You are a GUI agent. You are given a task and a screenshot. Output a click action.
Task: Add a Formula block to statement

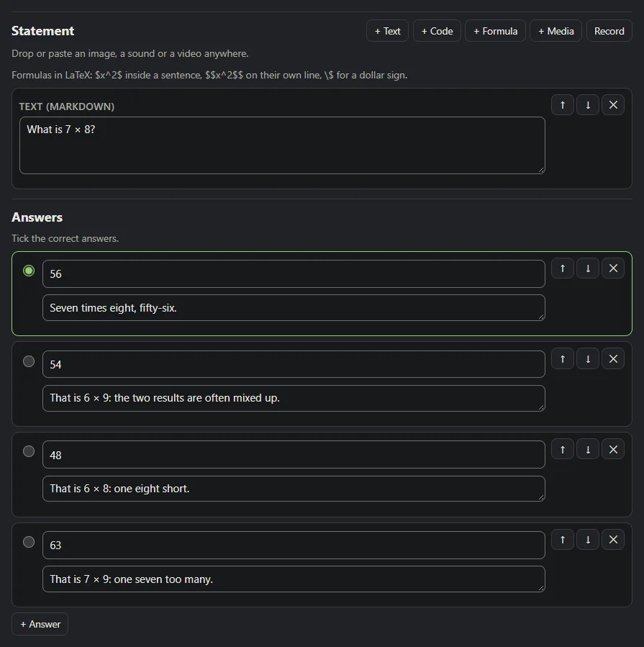(495, 31)
